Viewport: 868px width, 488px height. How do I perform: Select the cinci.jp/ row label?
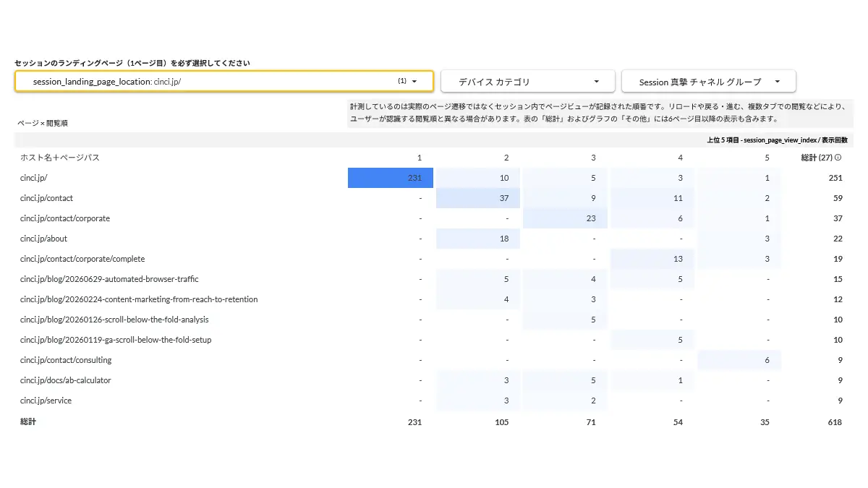click(33, 178)
